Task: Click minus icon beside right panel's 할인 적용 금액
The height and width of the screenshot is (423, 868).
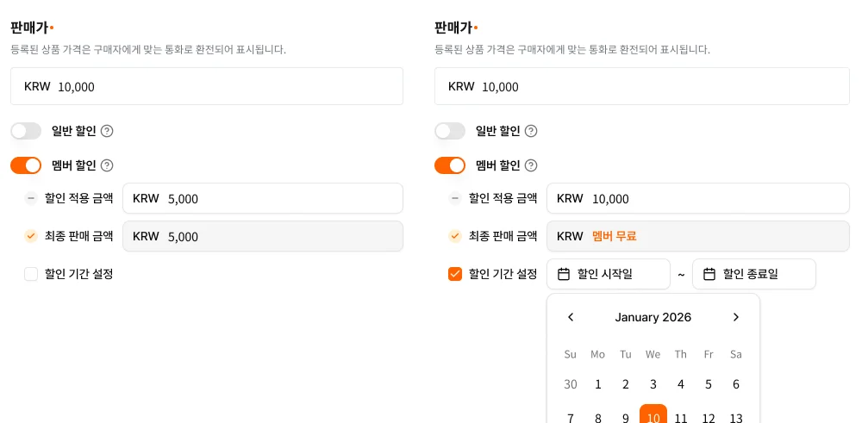Action: 455,198
